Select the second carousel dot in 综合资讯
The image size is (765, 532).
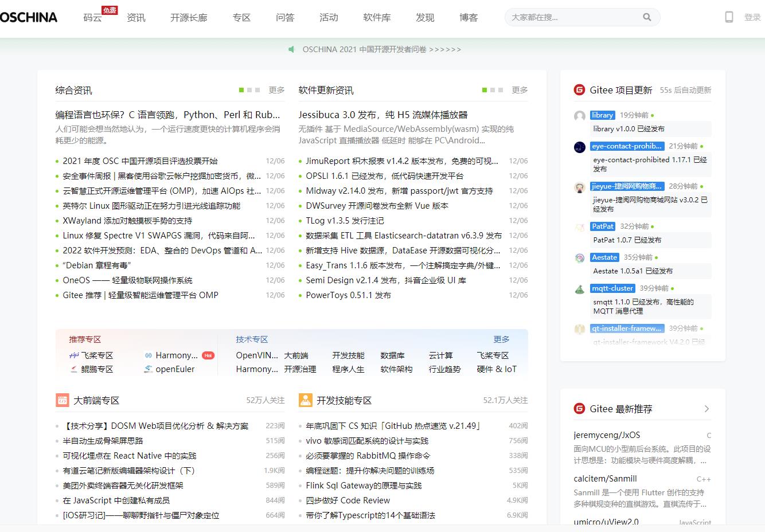(x=249, y=90)
